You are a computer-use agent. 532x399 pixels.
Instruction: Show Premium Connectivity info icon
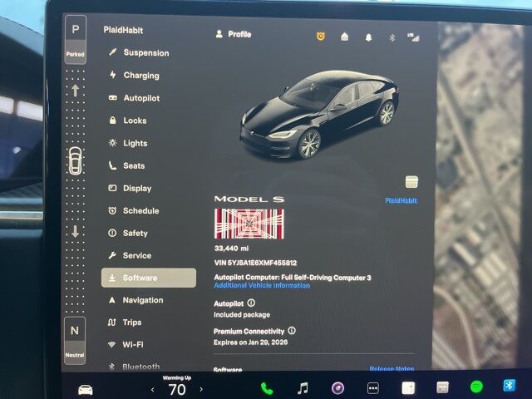pyautogui.click(x=292, y=331)
